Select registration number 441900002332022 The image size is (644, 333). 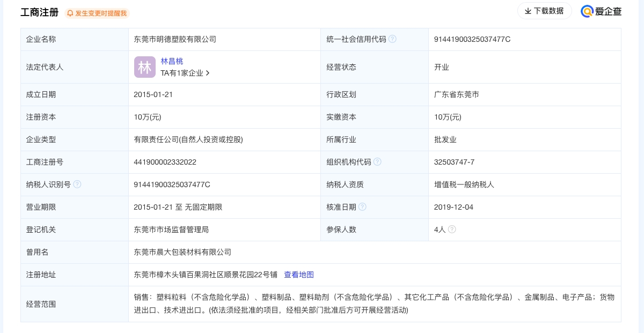pyautogui.click(x=165, y=162)
